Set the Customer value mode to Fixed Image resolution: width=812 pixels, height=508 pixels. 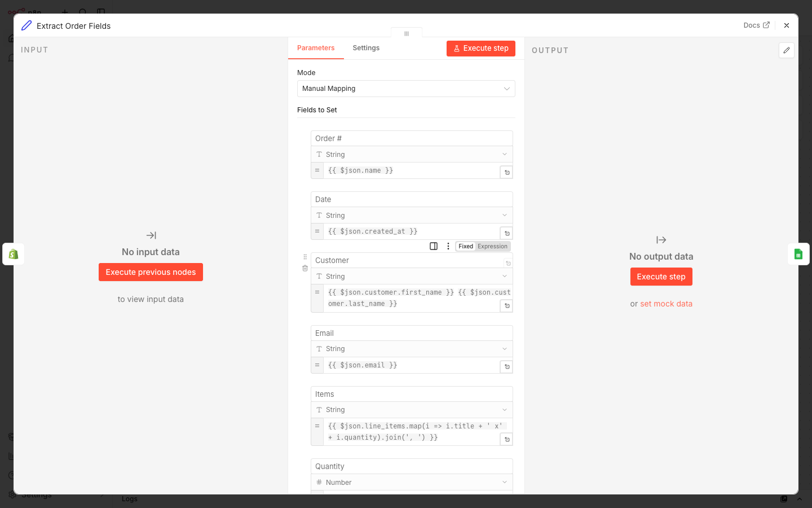click(465, 246)
